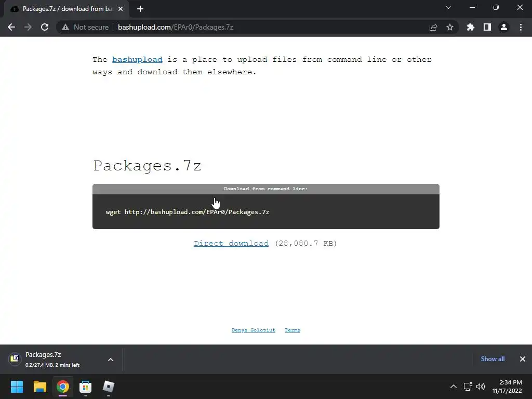Click 'Download from command line:' header
Screen dimensions: 532x399
click(x=265, y=189)
